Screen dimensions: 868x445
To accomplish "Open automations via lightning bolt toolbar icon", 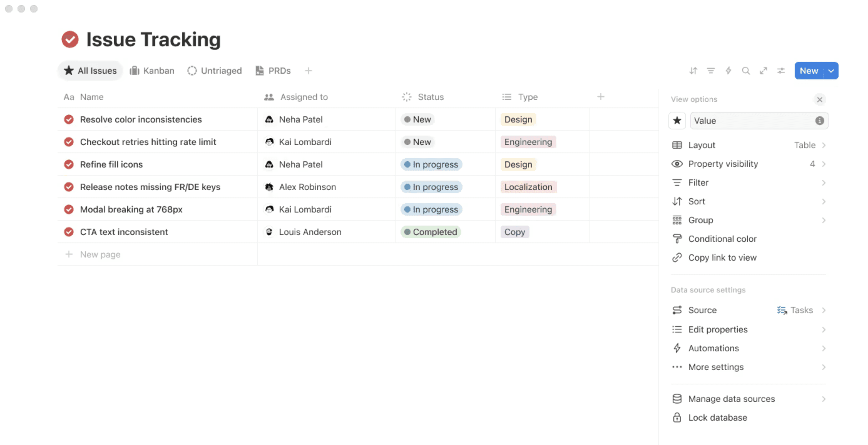I will tap(728, 71).
